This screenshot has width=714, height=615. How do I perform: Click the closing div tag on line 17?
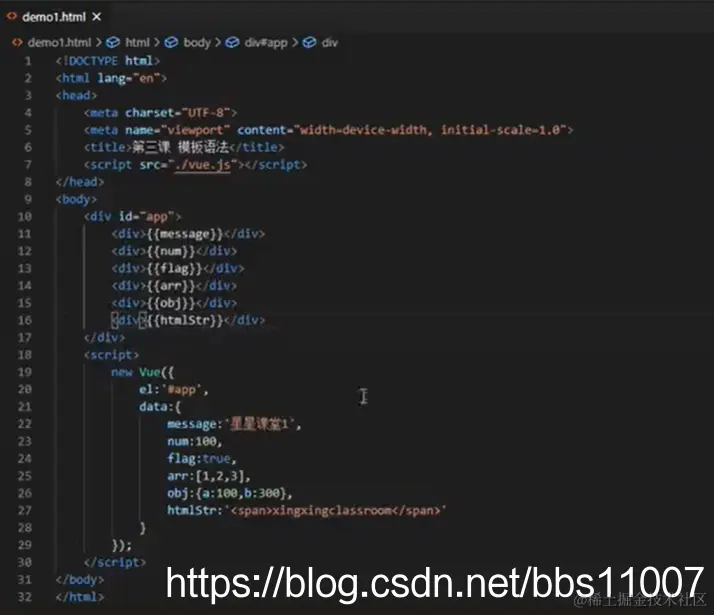[x=104, y=338]
